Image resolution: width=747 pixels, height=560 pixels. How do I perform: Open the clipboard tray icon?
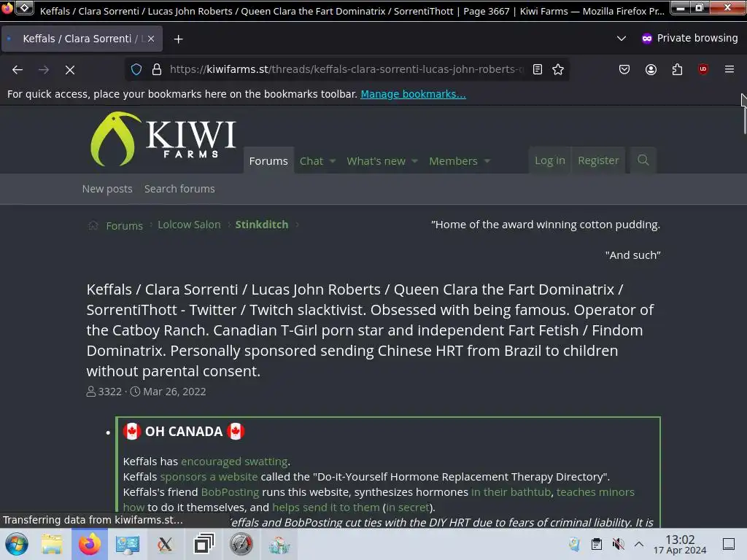click(597, 544)
